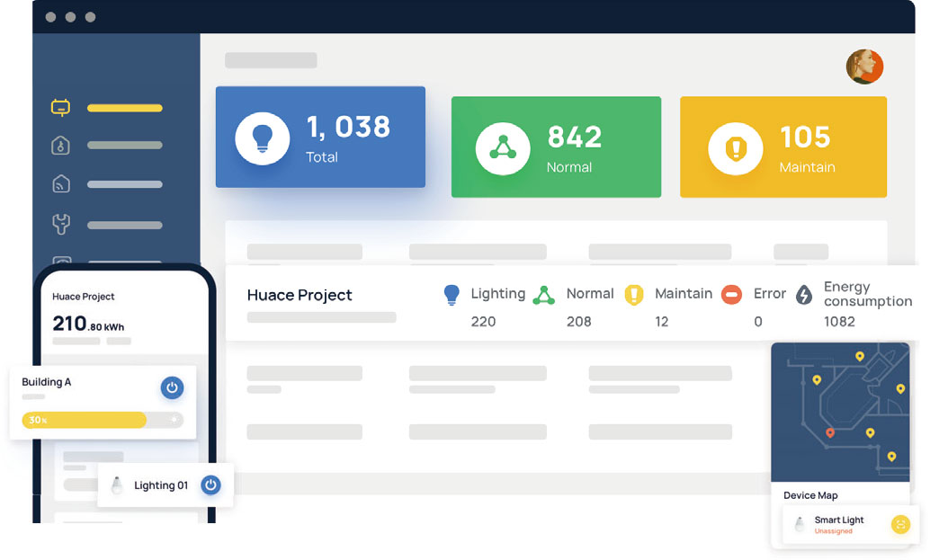Click the Energy consumption lightning icon
930x560 pixels.
pos(804,295)
